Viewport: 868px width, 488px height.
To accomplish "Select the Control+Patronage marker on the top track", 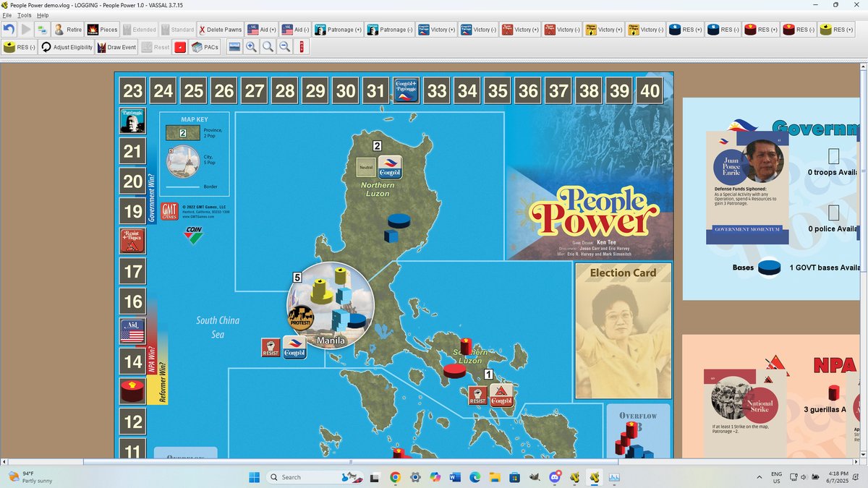I will [407, 90].
